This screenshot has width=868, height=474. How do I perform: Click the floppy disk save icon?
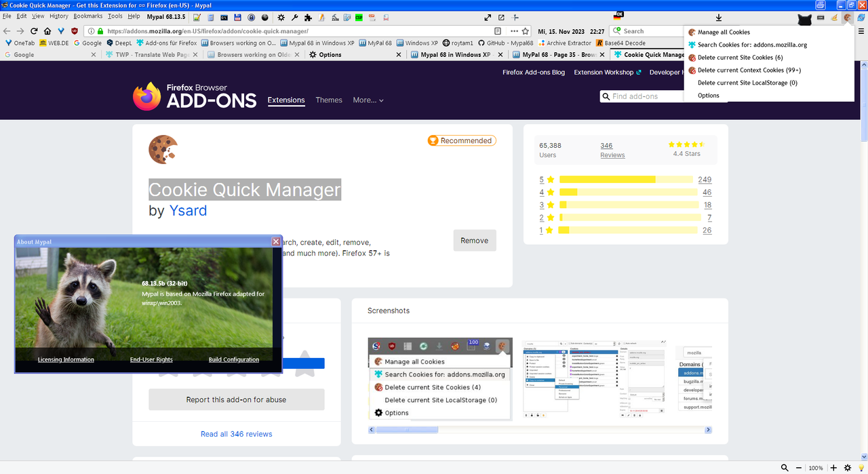tap(237, 18)
